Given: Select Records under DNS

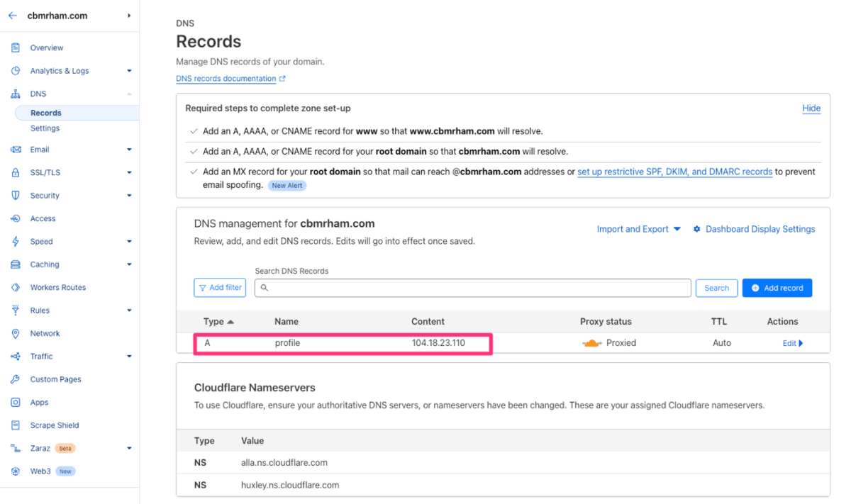Looking at the screenshot, I should (x=46, y=113).
